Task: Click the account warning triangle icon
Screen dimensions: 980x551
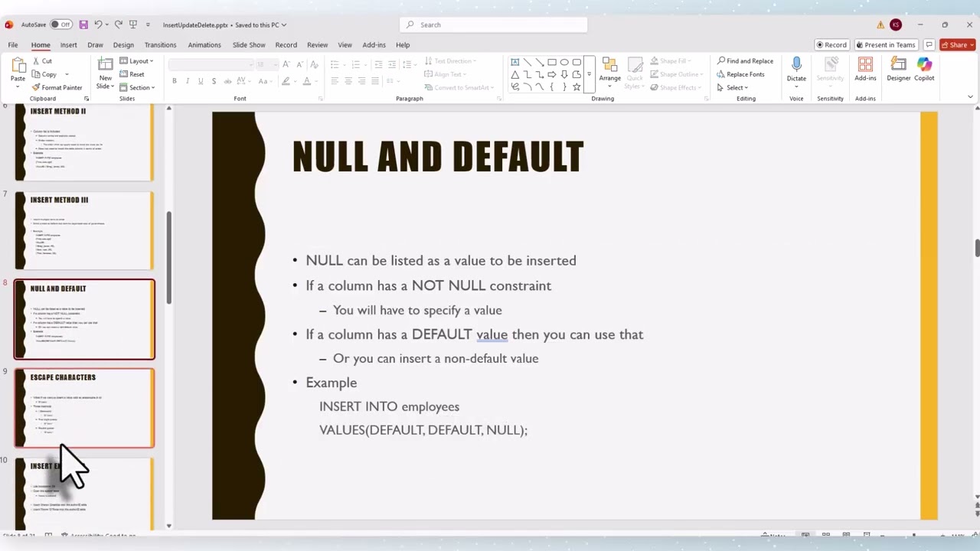Action: 880,24
